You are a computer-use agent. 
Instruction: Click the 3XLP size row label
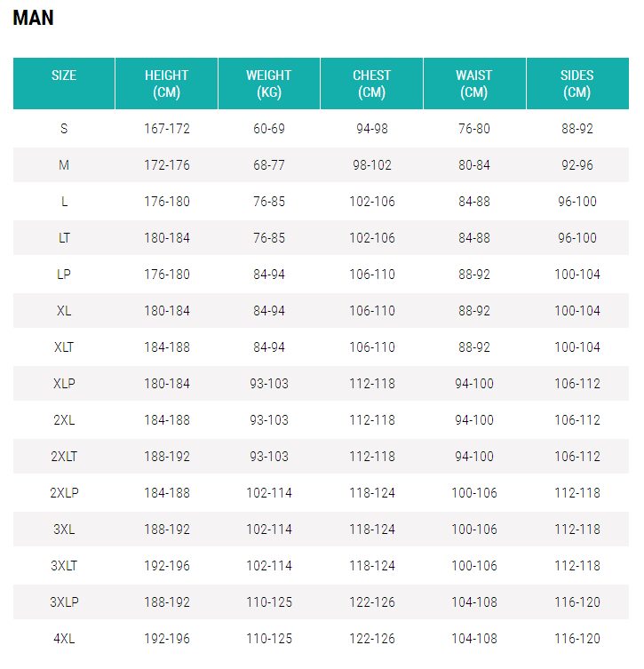(64, 602)
